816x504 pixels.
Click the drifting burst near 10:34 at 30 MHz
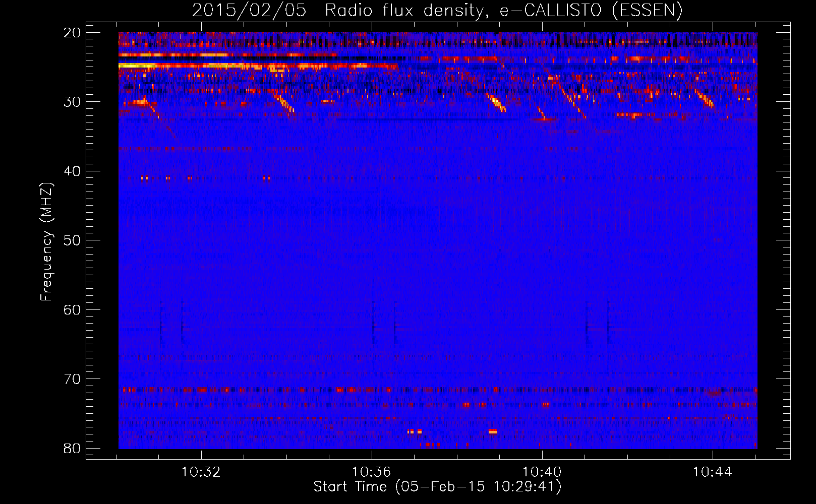point(284,102)
